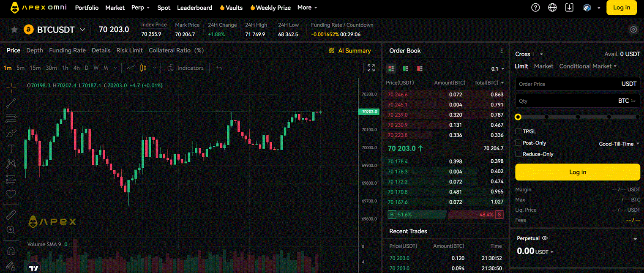This screenshot has width=644, height=273.
Task: Enable the Post-Only checkbox
Action: [x=518, y=142]
